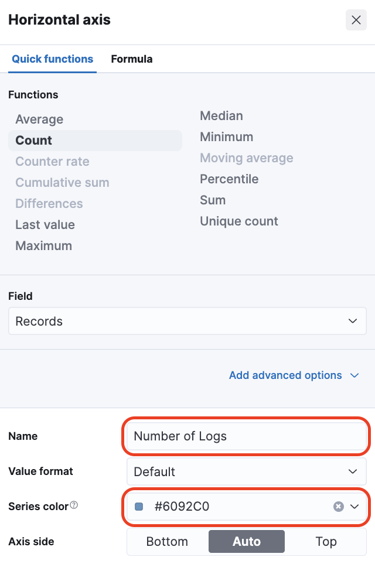Clear the series color value

pyautogui.click(x=338, y=507)
